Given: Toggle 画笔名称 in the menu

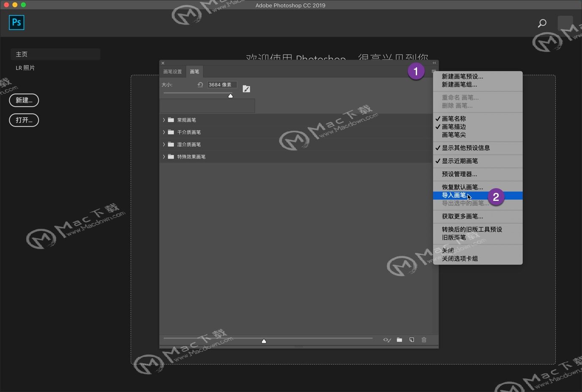Looking at the screenshot, I should 478,119.
